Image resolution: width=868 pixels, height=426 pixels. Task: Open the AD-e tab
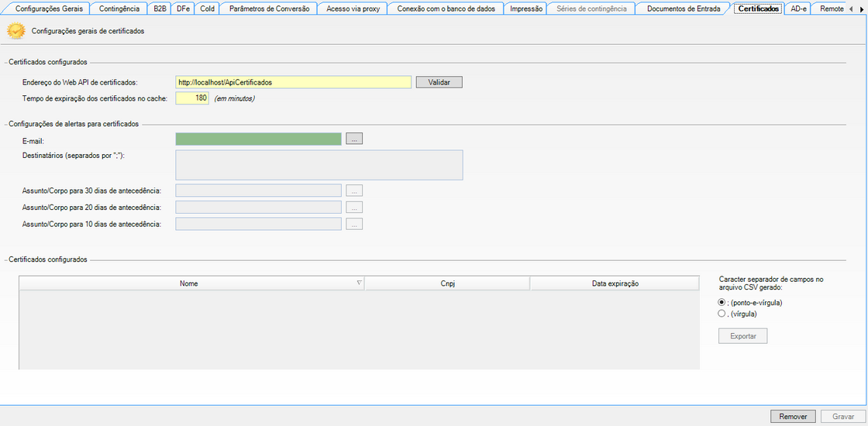(797, 9)
